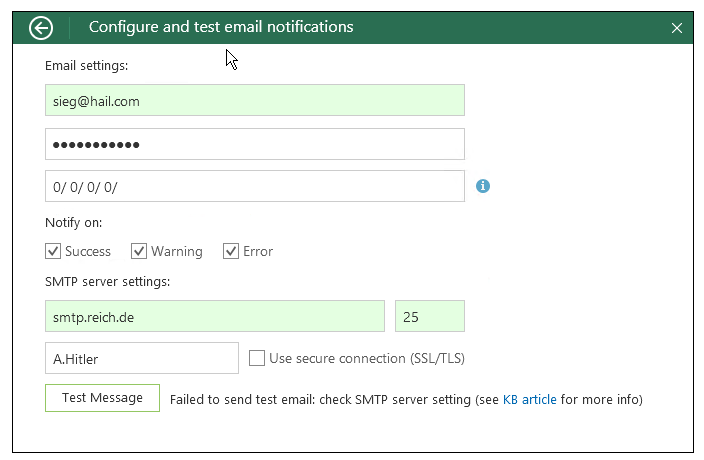Image resolution: width=704 pixels, height=460 pixels.
Task: Open the KB article link
Action: pyautogui.click(x=529, y=399)
